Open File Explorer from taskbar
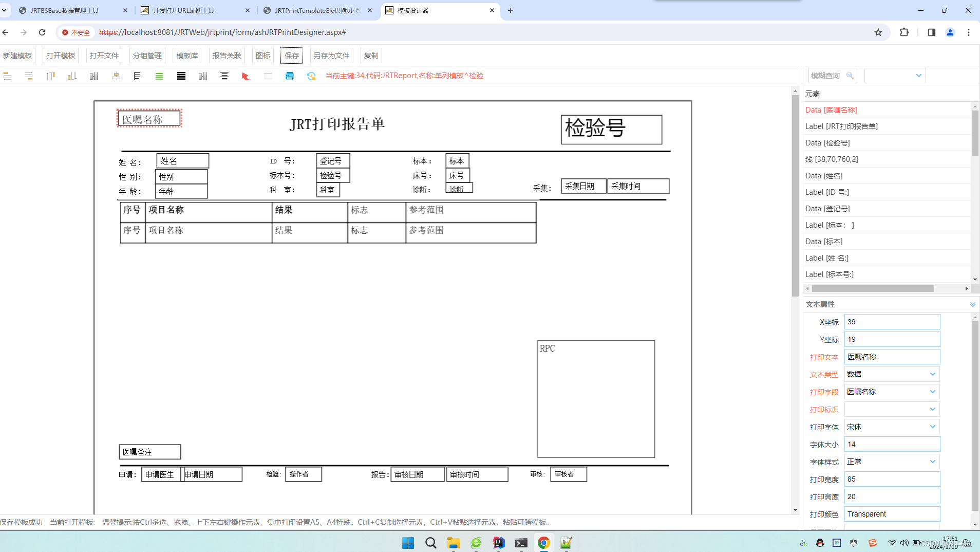980x552 pixels. coord(454,543)
